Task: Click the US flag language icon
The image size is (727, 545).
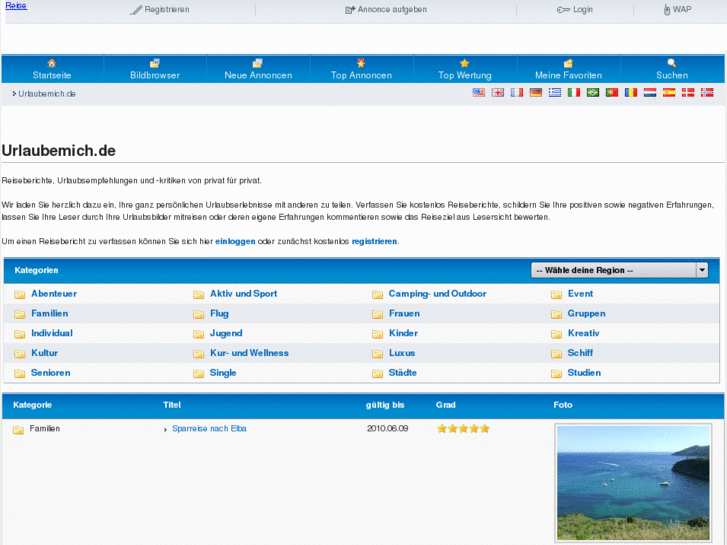Action: [x=479, y=93]
